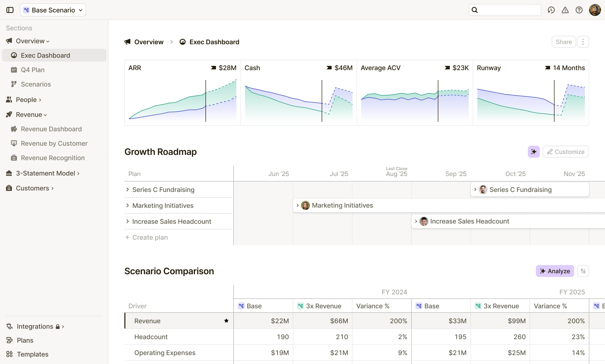Viewport: 605px width, 364px height.
Task: Open the AI assistant sparkle icon beside Customize
Action: (x=534, y=152)
